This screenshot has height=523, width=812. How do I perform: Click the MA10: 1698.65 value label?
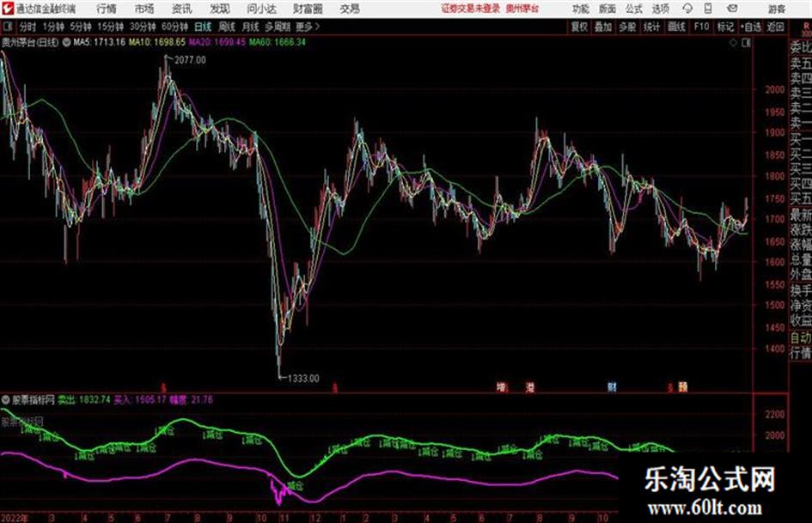tap(157, 42)
